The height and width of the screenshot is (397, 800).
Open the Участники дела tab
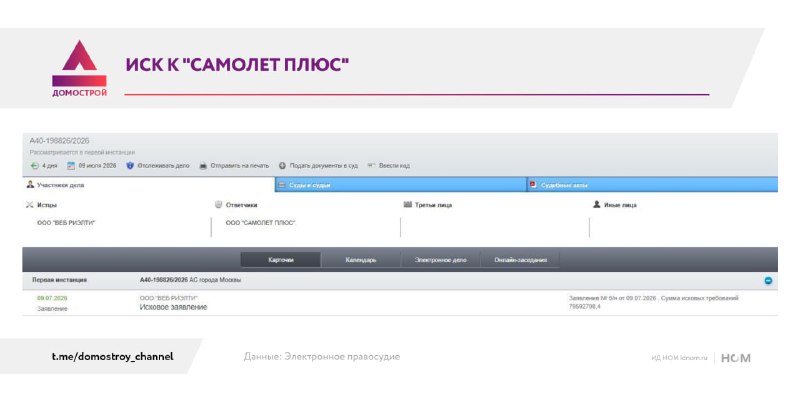click(x=148, y=185)
